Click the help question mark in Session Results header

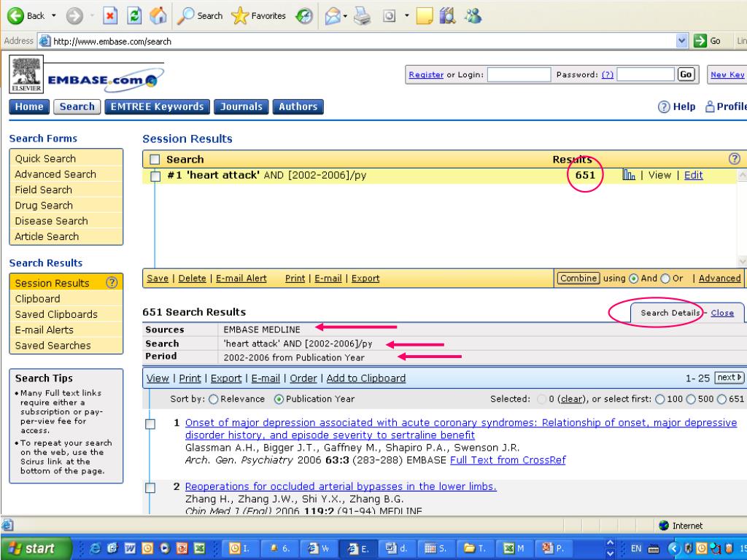click(734, 158)
